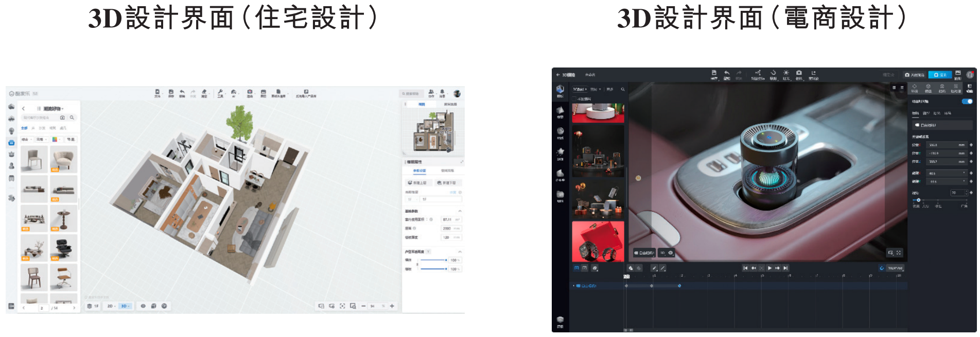The image size is (980, 337).
Task: Open the 2D view mode dropdown
Action: [111, 306]
